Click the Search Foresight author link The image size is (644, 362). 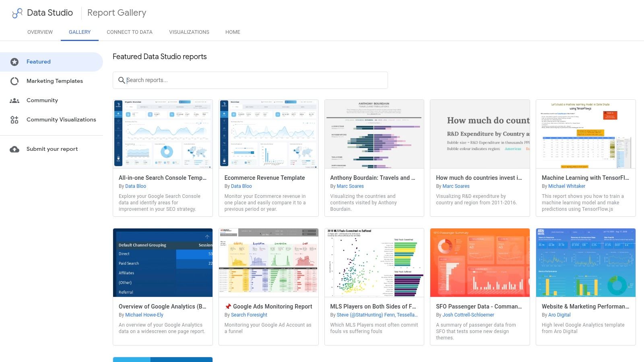[x=249, y=315]
